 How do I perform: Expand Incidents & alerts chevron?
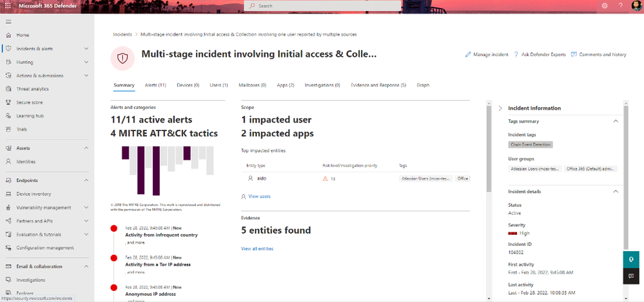[x=86, y=48]
